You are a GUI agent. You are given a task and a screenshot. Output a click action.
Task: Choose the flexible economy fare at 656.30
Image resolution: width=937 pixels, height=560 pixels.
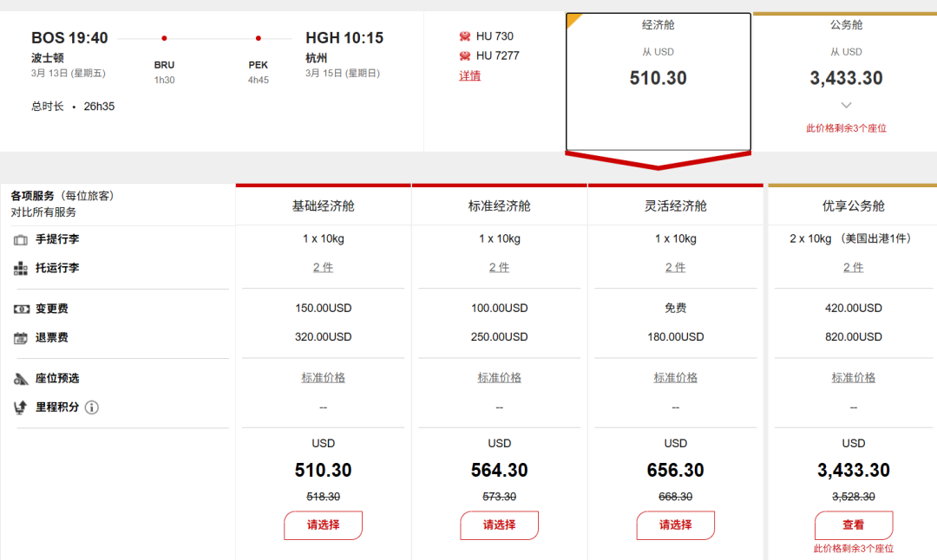(x=675, y=525)
